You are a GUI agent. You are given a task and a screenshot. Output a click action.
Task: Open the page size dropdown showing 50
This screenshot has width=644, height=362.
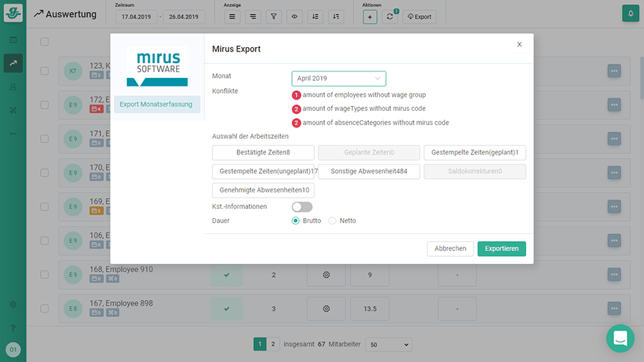[x=389, y=345]
